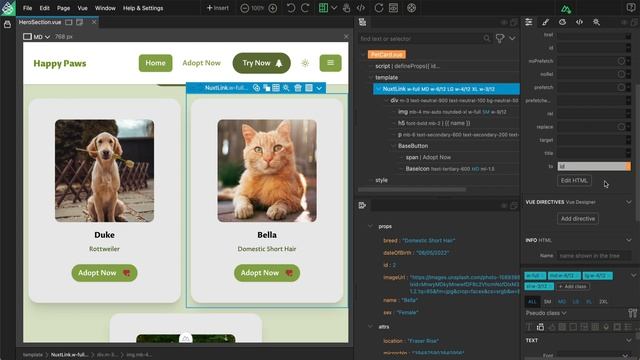The height and width of the screenshot is (360, 640).
Task: Zoom out with the minus icon
Action: [x=244, y=8]
